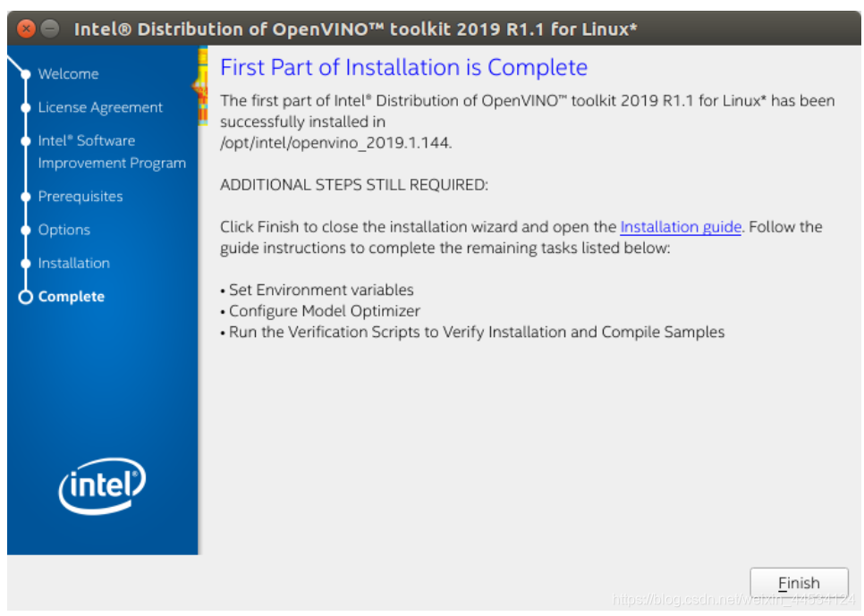This screenshot has height=616, width=864.
Task: Open the Installation guide link
Action: (681, 227)
